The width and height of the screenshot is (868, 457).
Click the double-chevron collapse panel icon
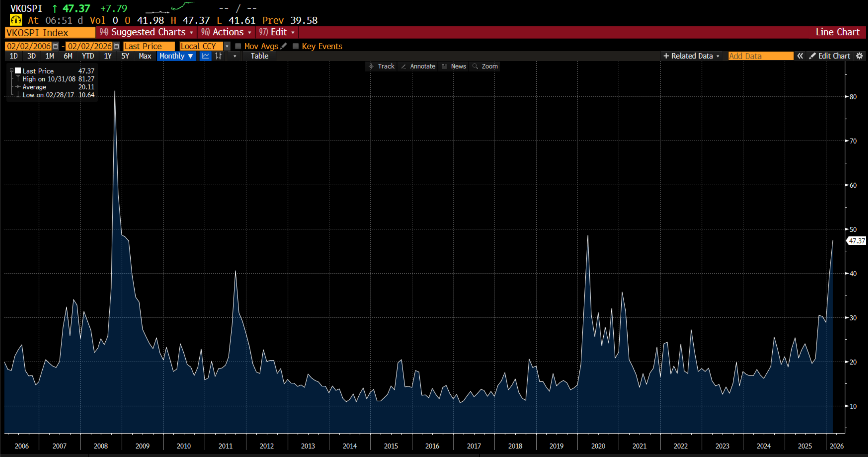800,56
